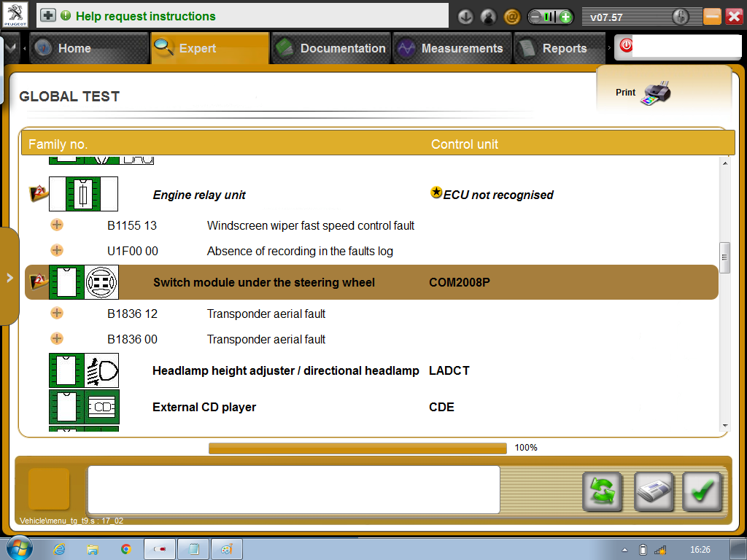The height and width of the screenshot is (560, 747).
Task: Click the Engine relay unit fault flag icon
Action: 38,193
